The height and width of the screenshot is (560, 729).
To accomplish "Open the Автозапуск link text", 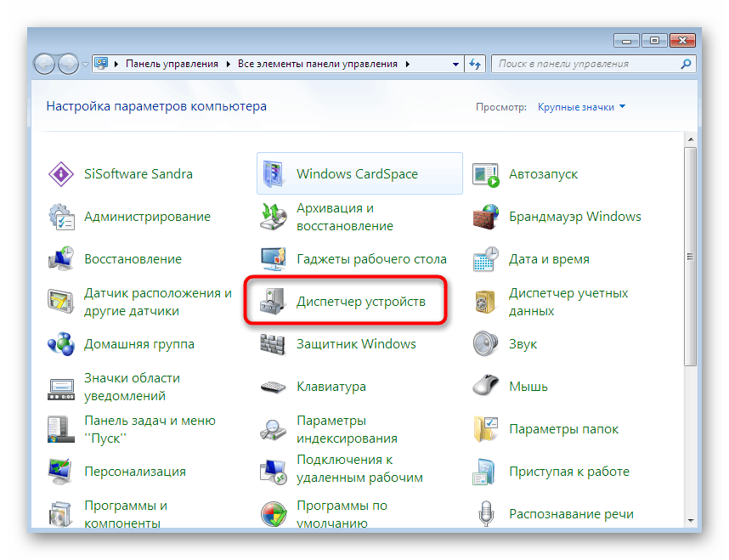I will [x=543, y=174].
